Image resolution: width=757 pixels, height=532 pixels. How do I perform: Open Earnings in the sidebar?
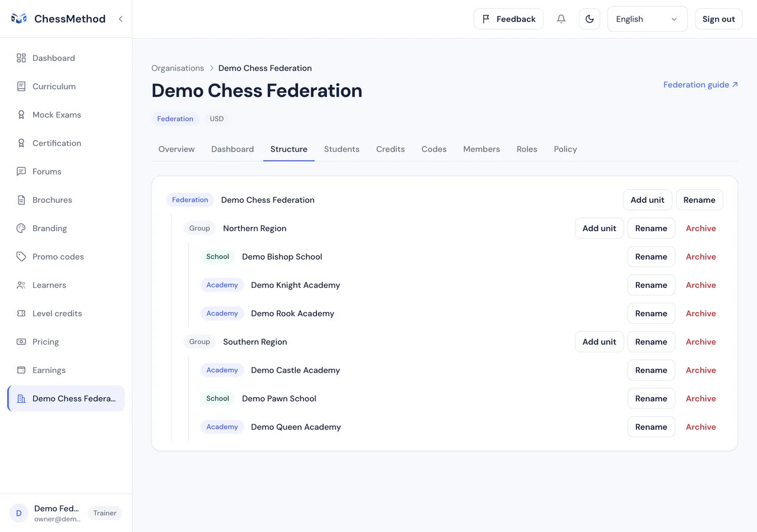click(66, 370)
